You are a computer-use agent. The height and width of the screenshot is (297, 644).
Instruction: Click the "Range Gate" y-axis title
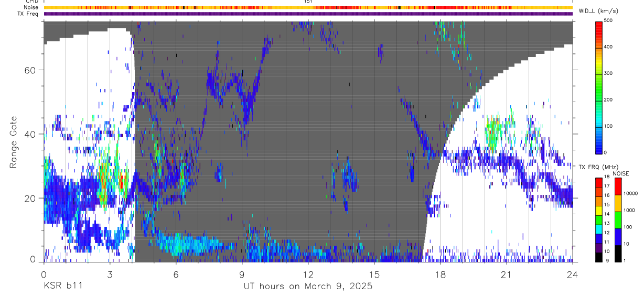(13, 142)
